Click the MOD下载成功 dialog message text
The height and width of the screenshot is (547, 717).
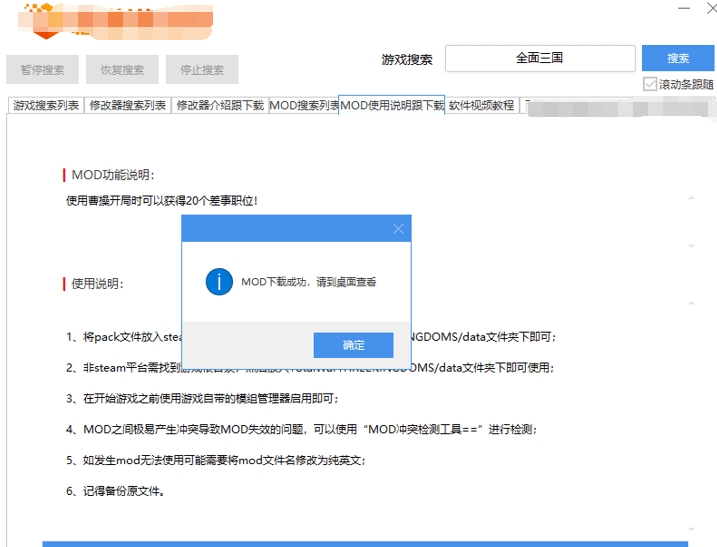pyautogui.click(x=309, y=282)
